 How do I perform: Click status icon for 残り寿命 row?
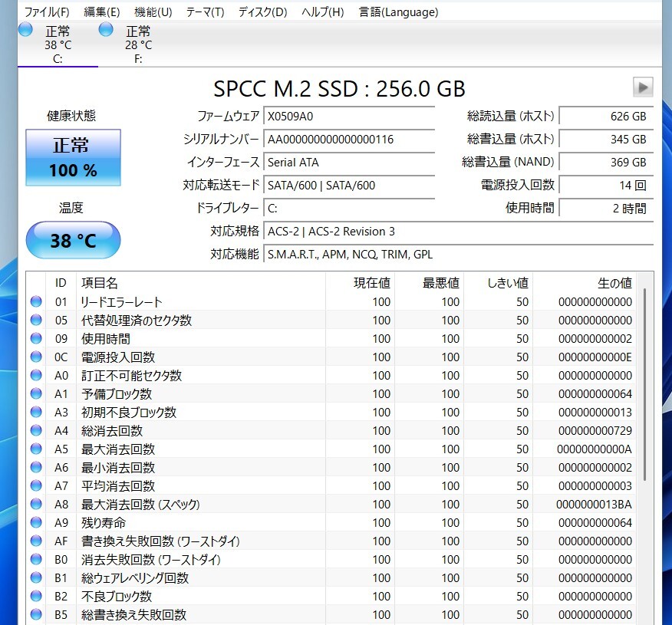(x=36, y=522)
